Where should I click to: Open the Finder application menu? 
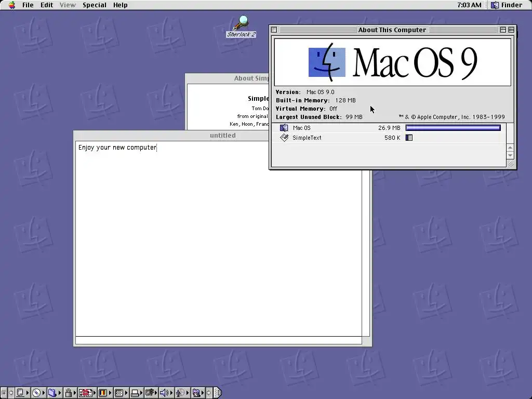click(x=507, y=5)
